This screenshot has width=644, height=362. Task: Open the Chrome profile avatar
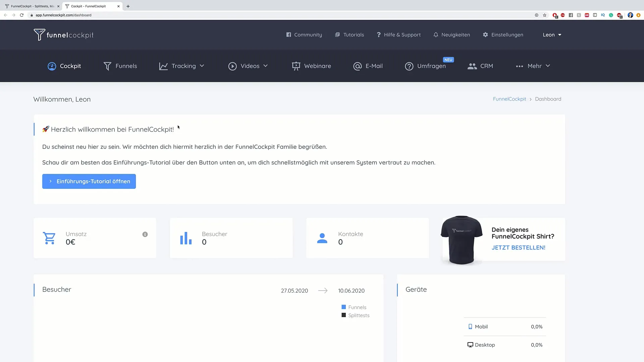[x=630, y=15]
